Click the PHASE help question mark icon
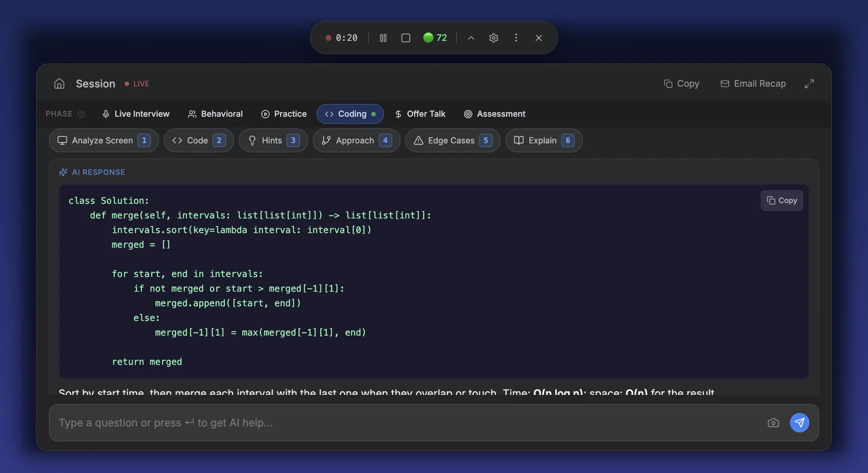Screen dimensions: 868x473 tap(81, 114)
